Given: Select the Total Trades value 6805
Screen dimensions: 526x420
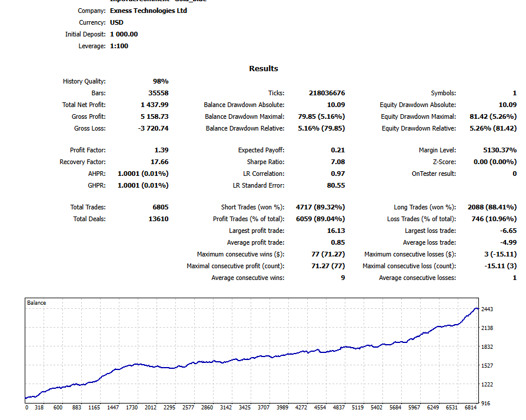Looking at the screenshot, I should [x=161, y=207].
